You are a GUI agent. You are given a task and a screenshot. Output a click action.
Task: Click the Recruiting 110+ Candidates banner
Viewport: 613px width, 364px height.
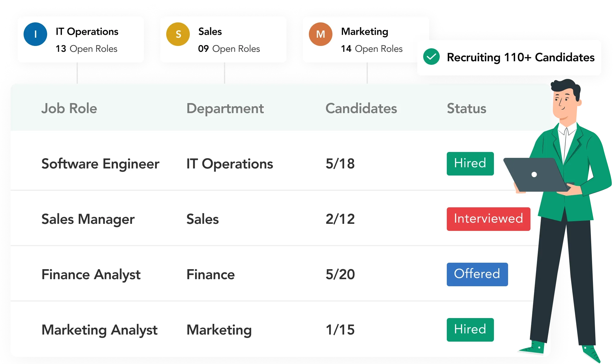(509, 57)
